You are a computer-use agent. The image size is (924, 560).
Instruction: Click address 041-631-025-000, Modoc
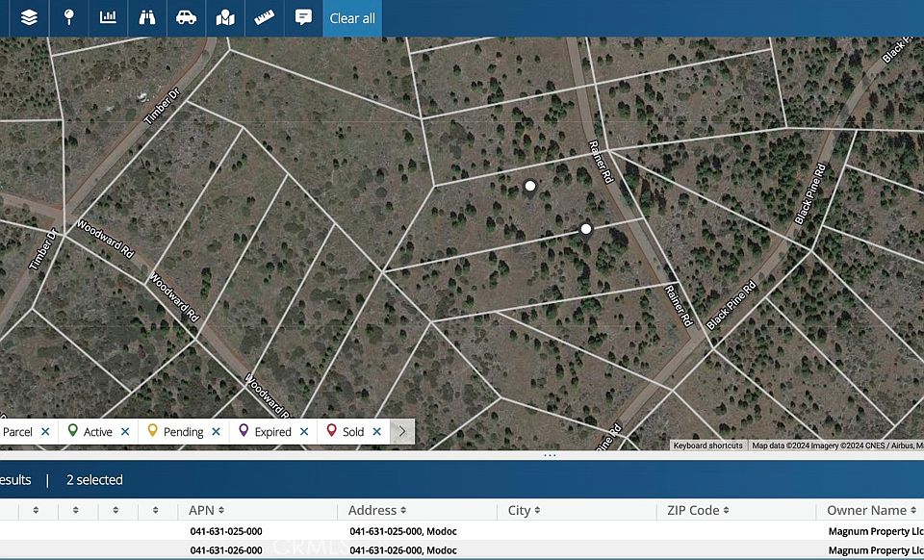(x=403, y=531)
